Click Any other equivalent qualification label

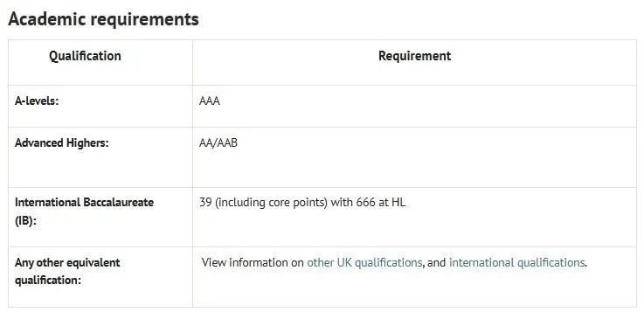(67, 272)
